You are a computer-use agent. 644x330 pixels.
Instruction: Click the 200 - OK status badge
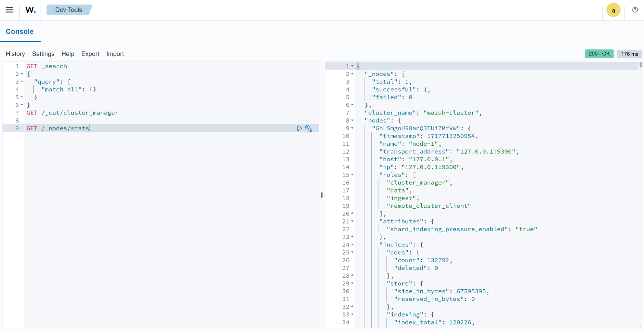(599, 54)
